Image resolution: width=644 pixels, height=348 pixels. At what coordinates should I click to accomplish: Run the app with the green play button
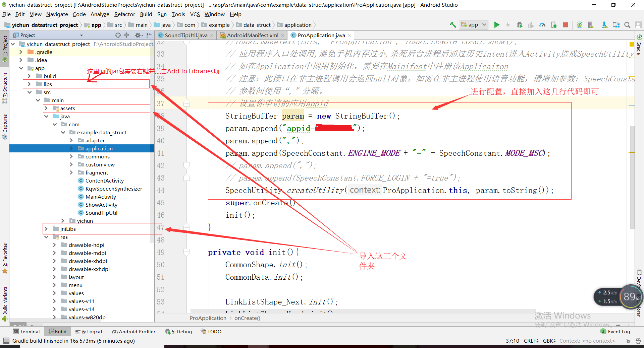(497, 25)
